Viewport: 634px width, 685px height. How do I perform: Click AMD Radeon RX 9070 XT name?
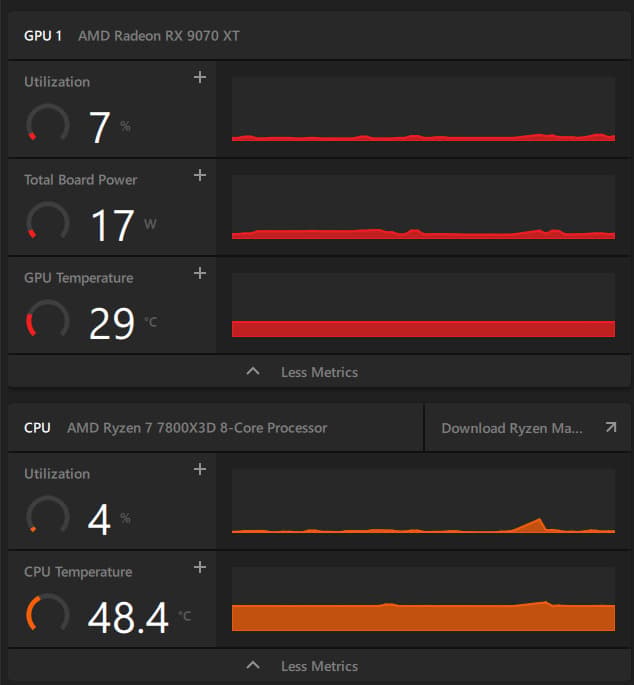tap(159, 36)
